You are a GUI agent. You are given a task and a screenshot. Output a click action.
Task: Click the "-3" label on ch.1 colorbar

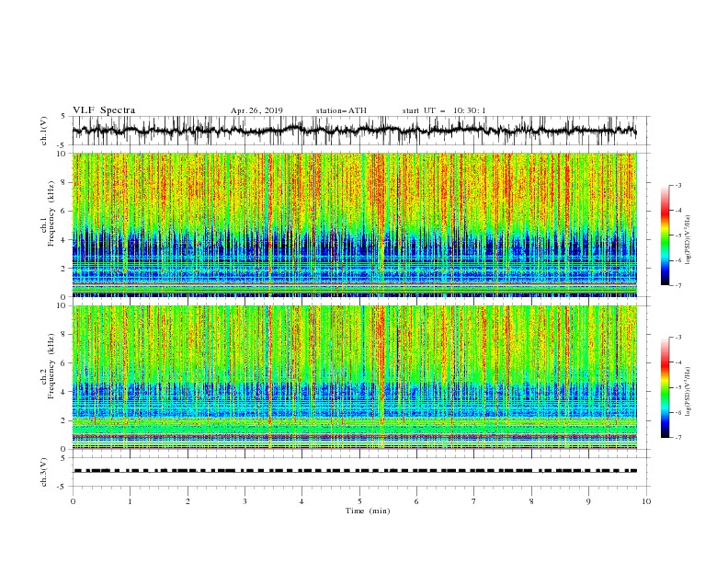point(677,186)
